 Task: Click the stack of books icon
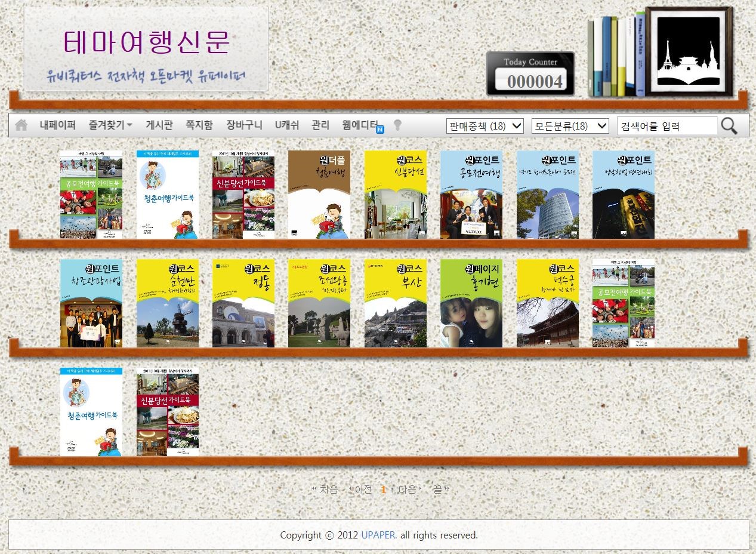coord(615,55)
